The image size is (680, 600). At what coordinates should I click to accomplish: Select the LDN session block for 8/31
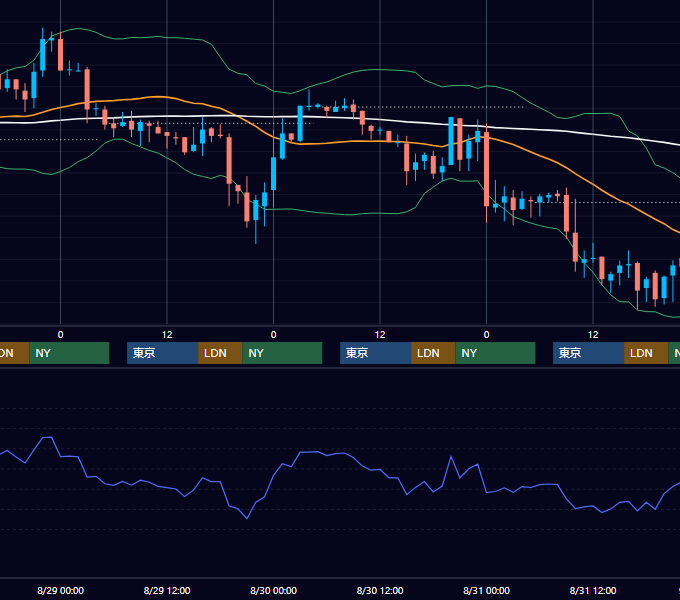pos(646,353)
